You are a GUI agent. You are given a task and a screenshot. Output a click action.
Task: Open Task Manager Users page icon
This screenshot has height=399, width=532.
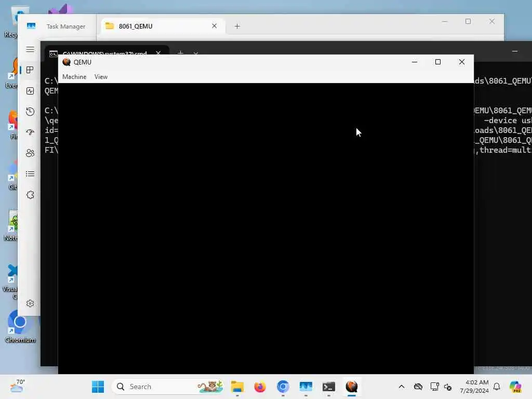coord(30,153)
